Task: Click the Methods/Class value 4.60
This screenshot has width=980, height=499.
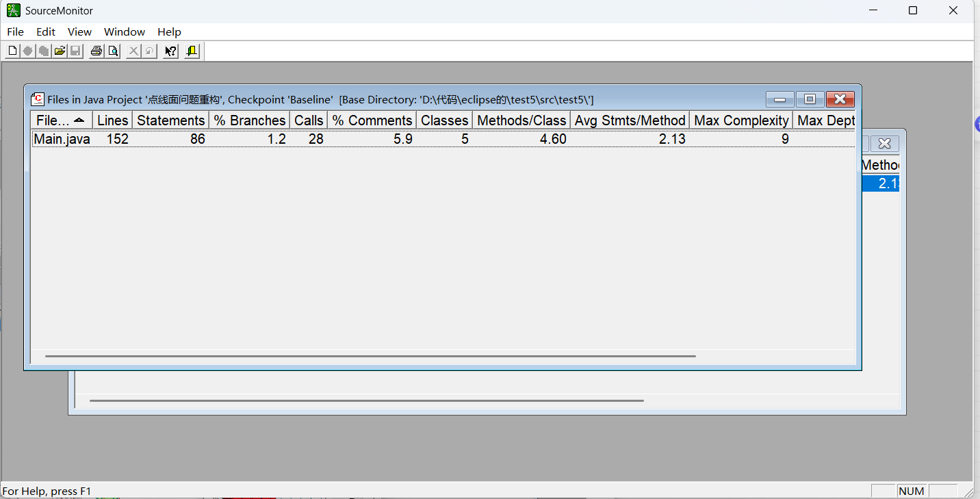Action: (x=554, y=139)
